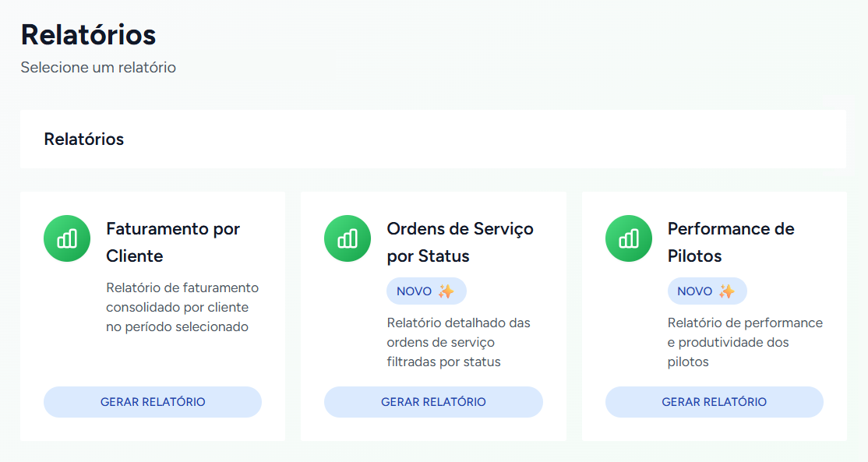Select the report icon above GERAR RELATÓRIO leftmost button
Viewport: 868px width, 462px height.
pyautogui.click(x=67, y=238)
